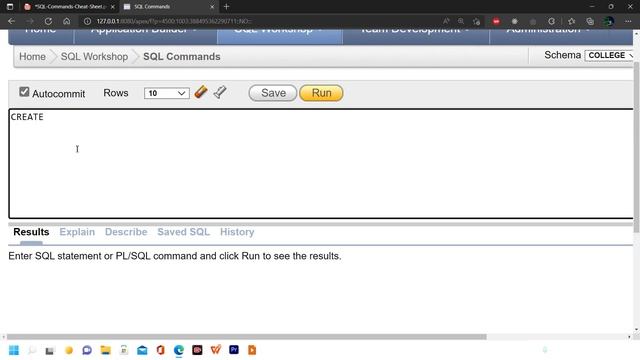Viewport: 640px width, 360px height.
Task: Click the browser profile avatar
Action: (608, 21)
